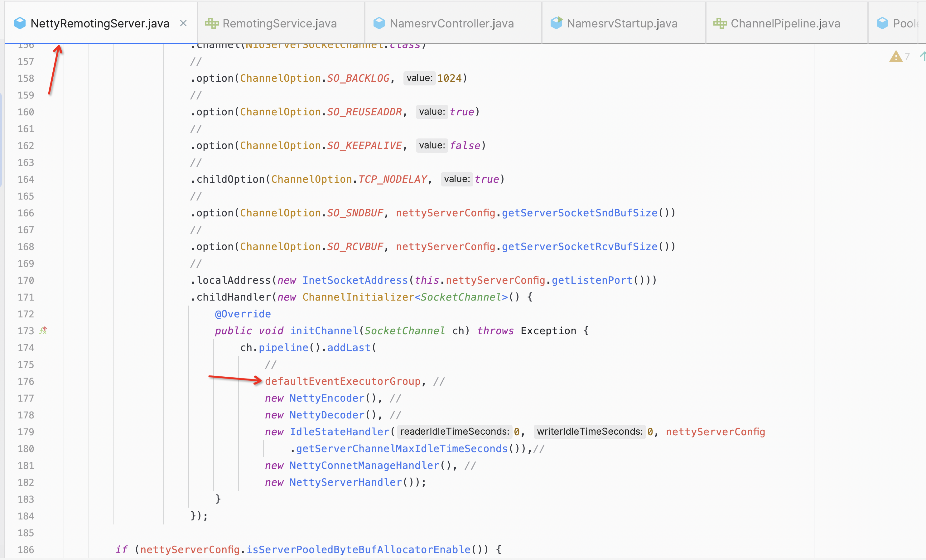Click the NettyServerHandler constructor
The width and height of the screenshot is (926, 560).
(x=346, y=482)
